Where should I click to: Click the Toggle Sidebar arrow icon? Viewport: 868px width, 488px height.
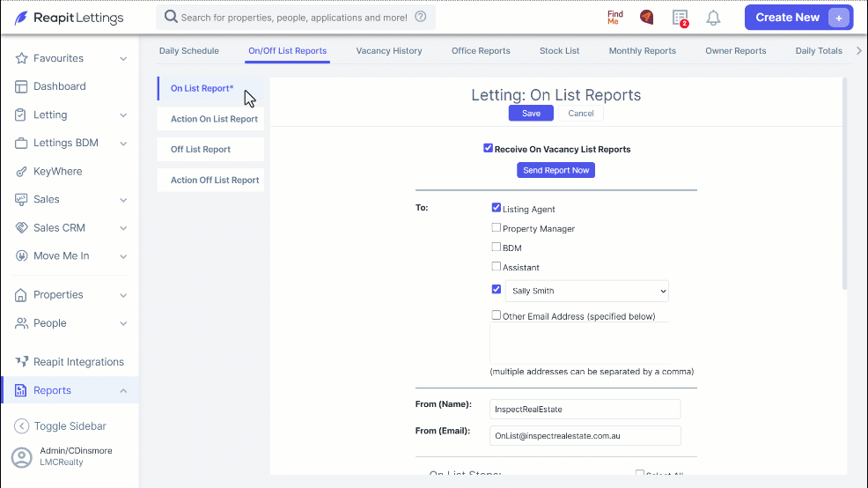click(21, 426)
